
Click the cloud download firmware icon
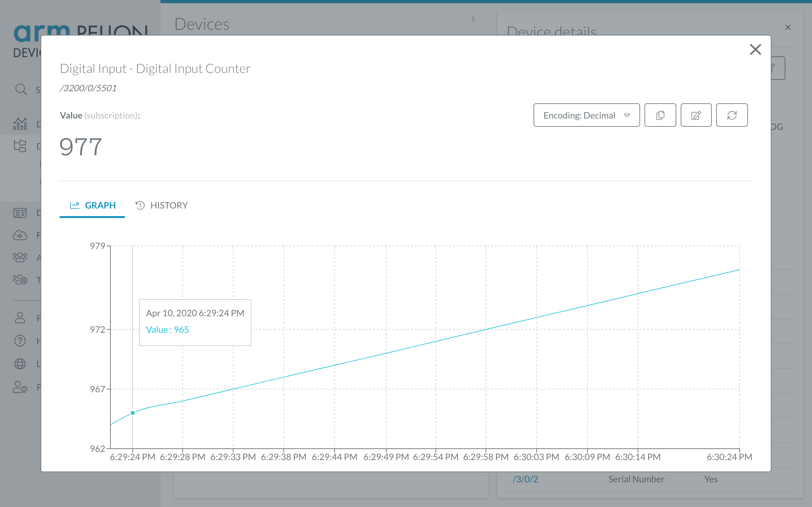(x=20, y=235)
